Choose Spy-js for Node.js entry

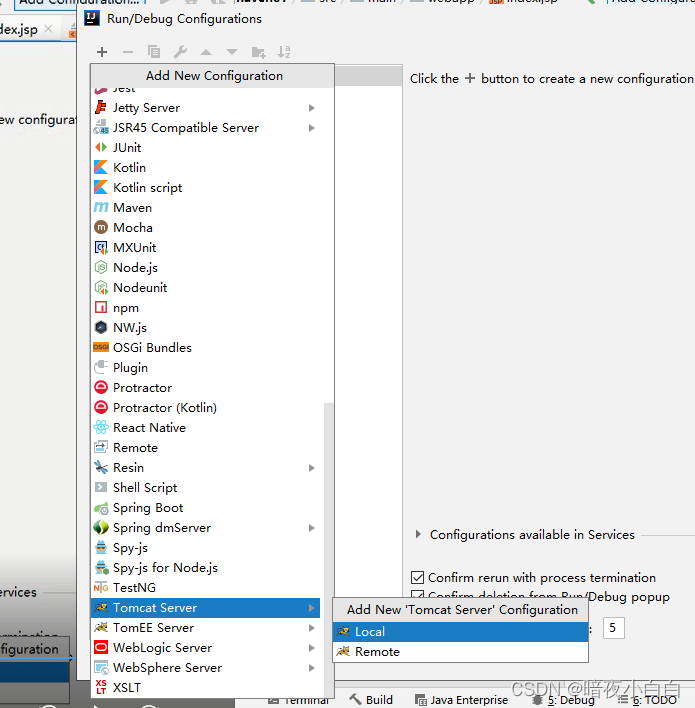[x=205, y=568]
